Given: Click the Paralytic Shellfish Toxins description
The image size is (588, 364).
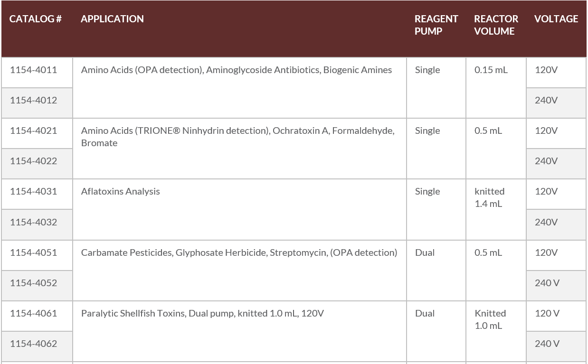Looking at the screenshot, I should [202, 313].
